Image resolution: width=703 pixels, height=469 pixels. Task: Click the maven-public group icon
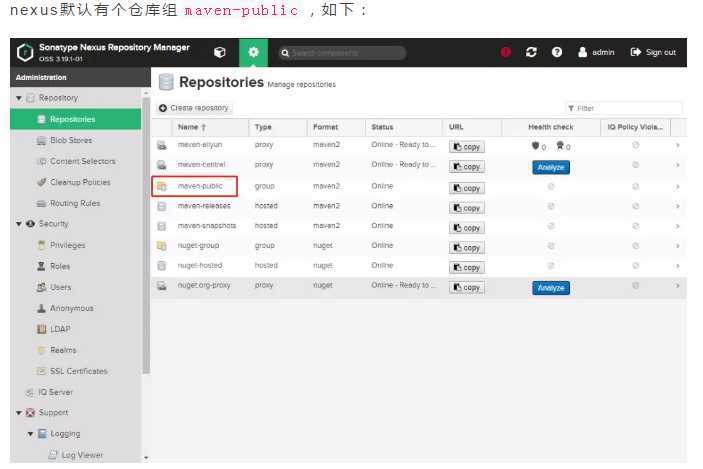(162, 186)
